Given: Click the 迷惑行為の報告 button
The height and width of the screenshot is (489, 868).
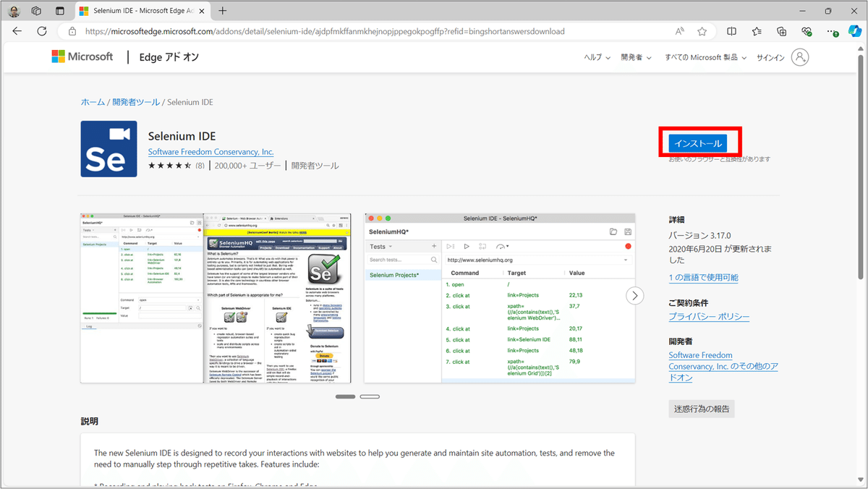Looking at the screenshot, I should pyautogui.click(x=702, y=409).
